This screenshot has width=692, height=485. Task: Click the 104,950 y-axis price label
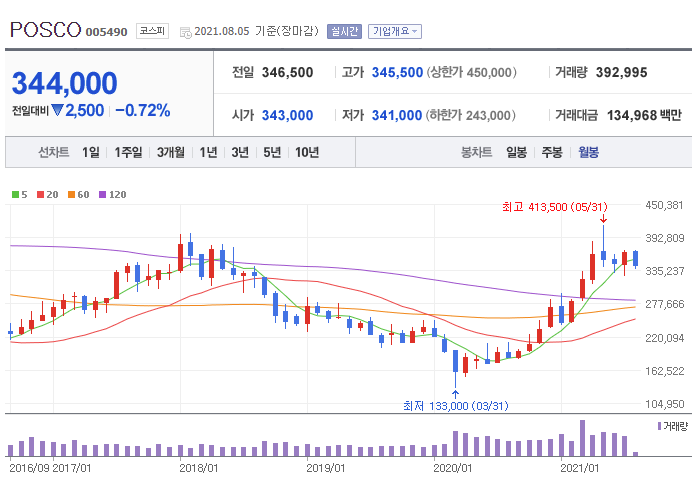click(x=665, y=404)
